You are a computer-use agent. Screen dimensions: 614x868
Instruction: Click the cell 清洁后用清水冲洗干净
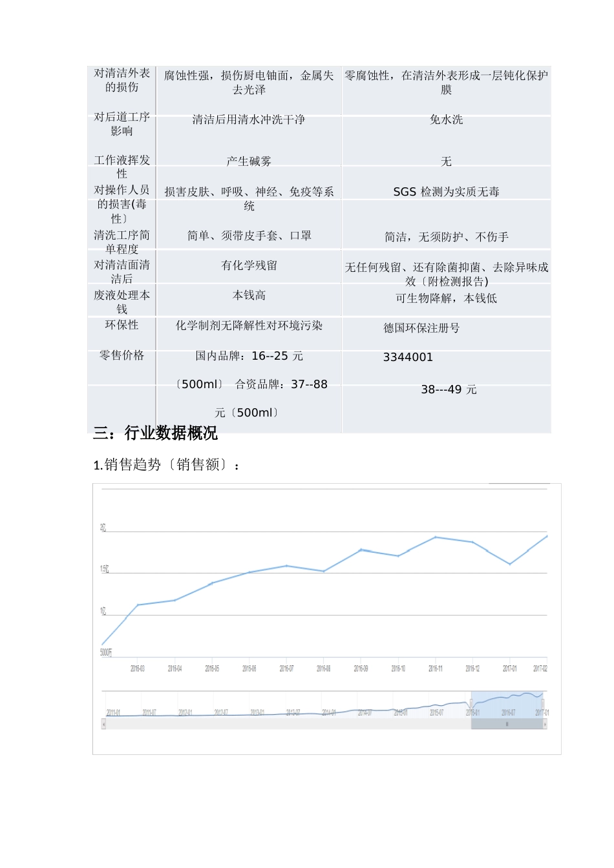point(249,119)
